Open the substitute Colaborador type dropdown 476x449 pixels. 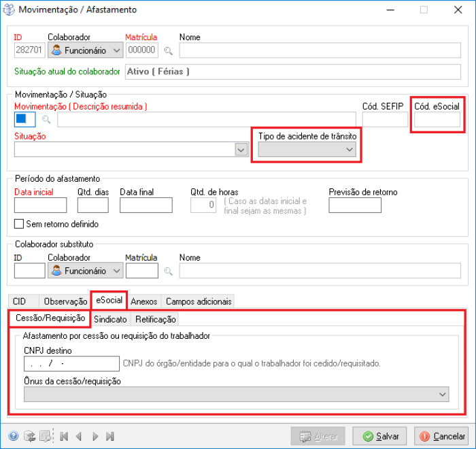point(116,271)
